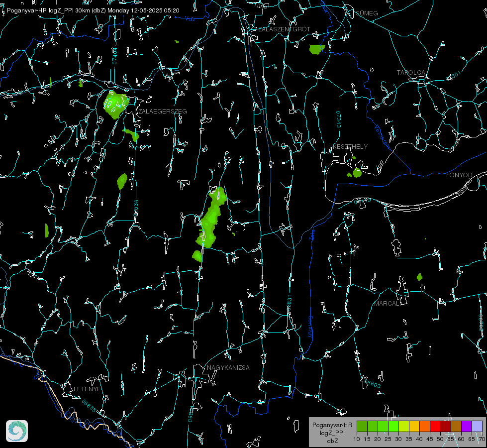Pick the bright red 45–50 dBZ legend swatch
487x448 pixels.
(435, 426)
